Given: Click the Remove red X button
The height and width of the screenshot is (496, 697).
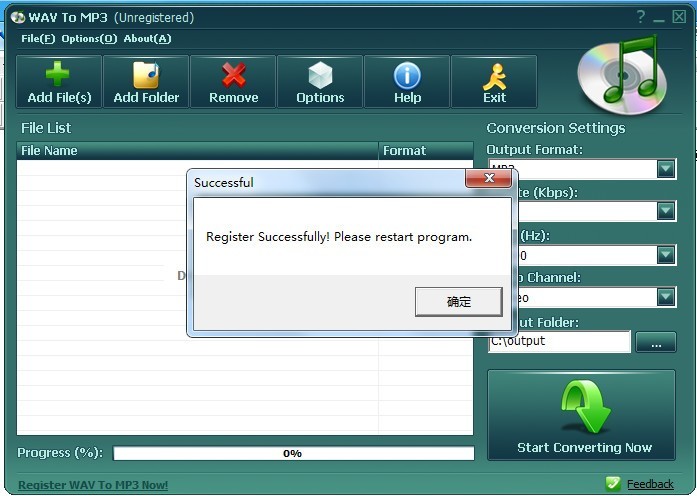Looking at the screenshot, I should coord(233,82).
